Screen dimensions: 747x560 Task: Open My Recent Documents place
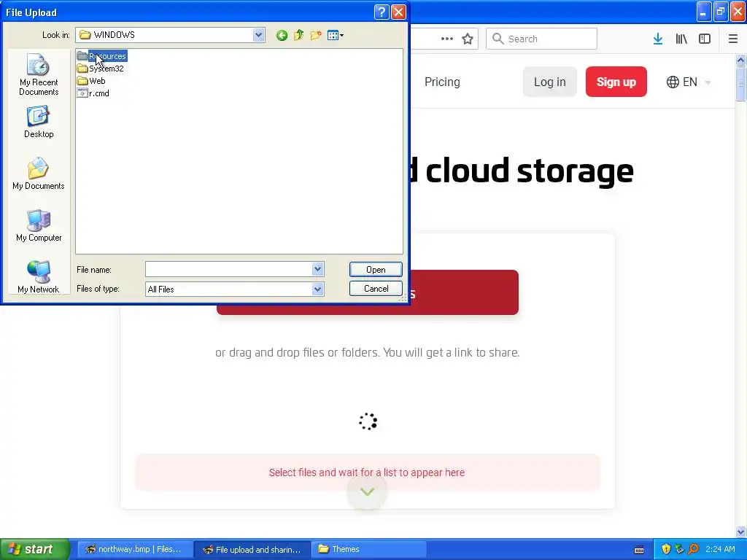(x=39, y=75)
